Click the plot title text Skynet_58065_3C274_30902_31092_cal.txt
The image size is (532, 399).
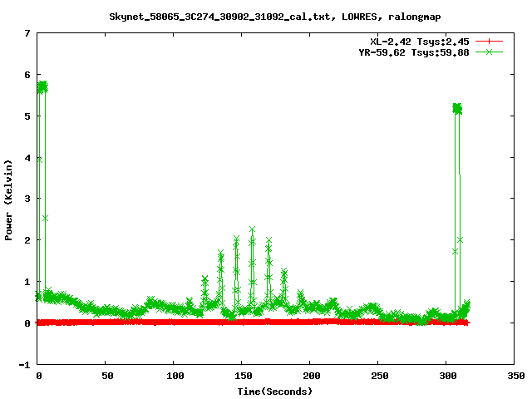click(x=219, y=17)
